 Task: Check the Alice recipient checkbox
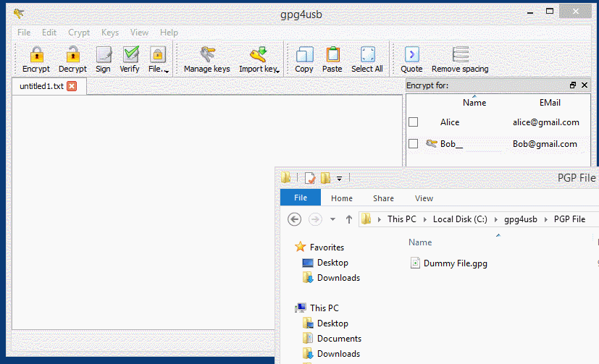point(413,122)
